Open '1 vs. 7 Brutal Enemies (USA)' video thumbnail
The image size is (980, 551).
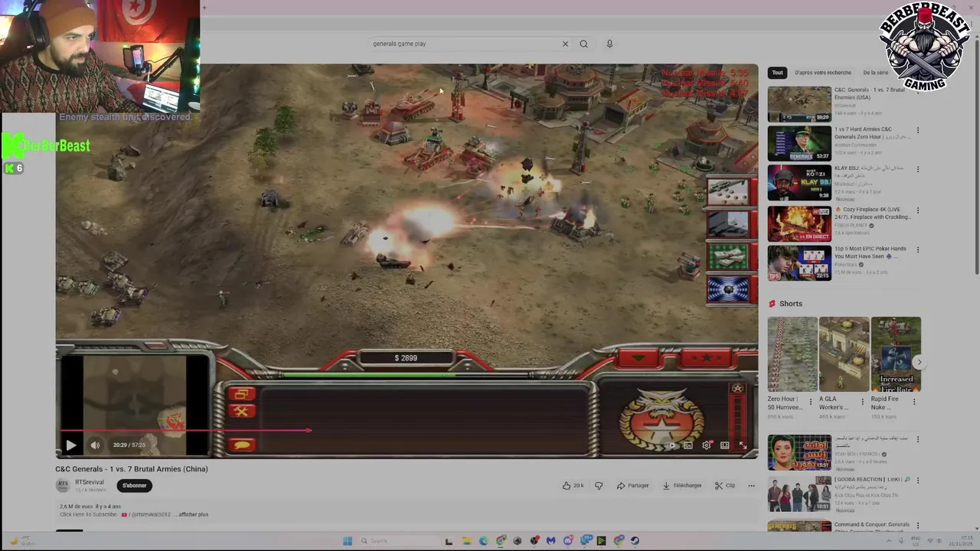point(799,104)
